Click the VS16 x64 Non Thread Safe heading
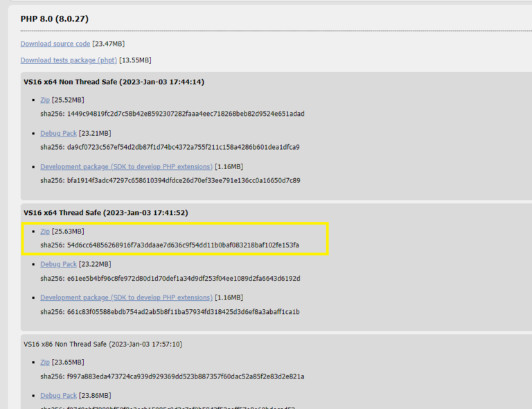532x409 pixels. [x=114, y=82]
